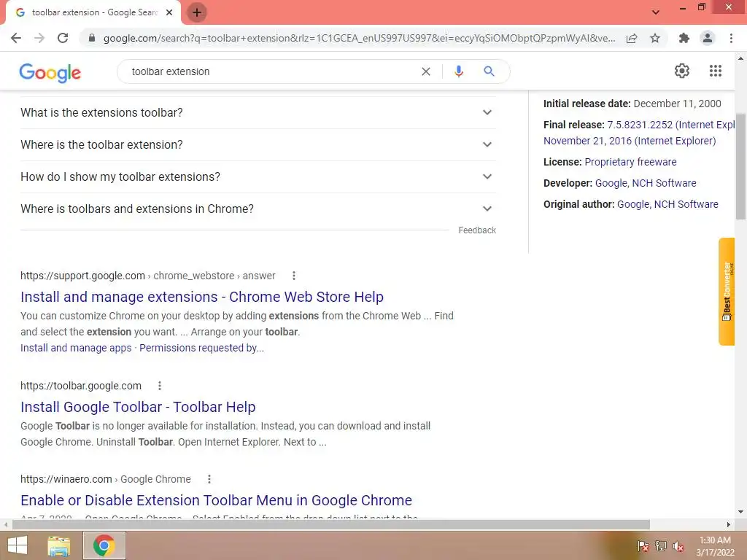Expand "How do I show my toolbar extensions?"

pyautogui.click(x=258, y=176)
